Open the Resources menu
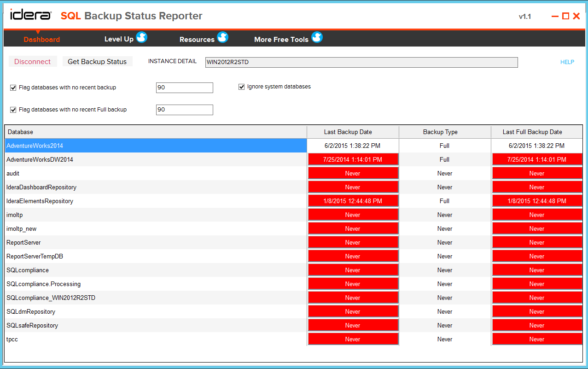 (197, 39)
